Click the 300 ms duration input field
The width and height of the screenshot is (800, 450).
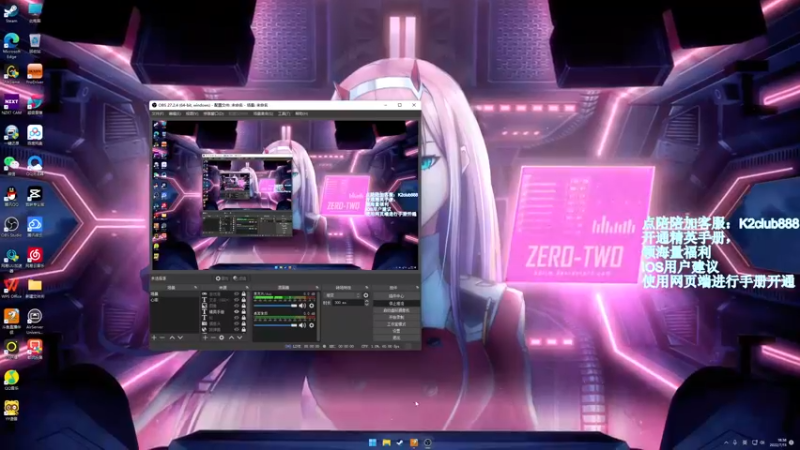point(348,303)
